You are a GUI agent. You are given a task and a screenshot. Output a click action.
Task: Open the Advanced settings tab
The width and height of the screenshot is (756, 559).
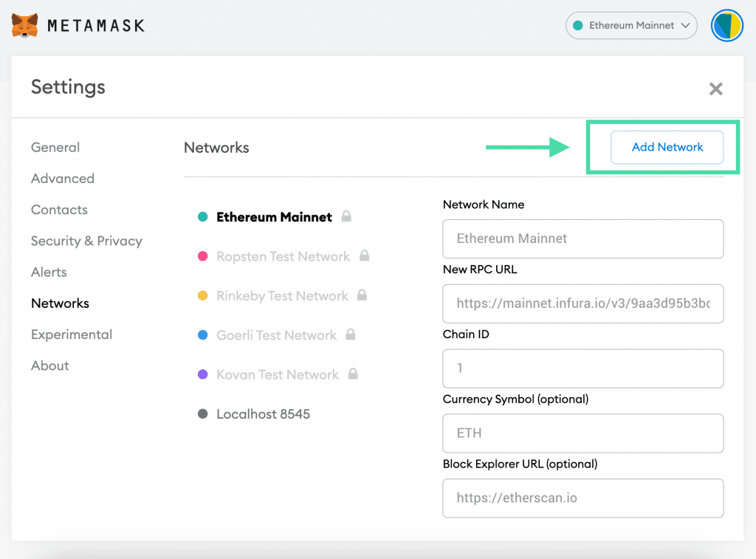(63, 179)
